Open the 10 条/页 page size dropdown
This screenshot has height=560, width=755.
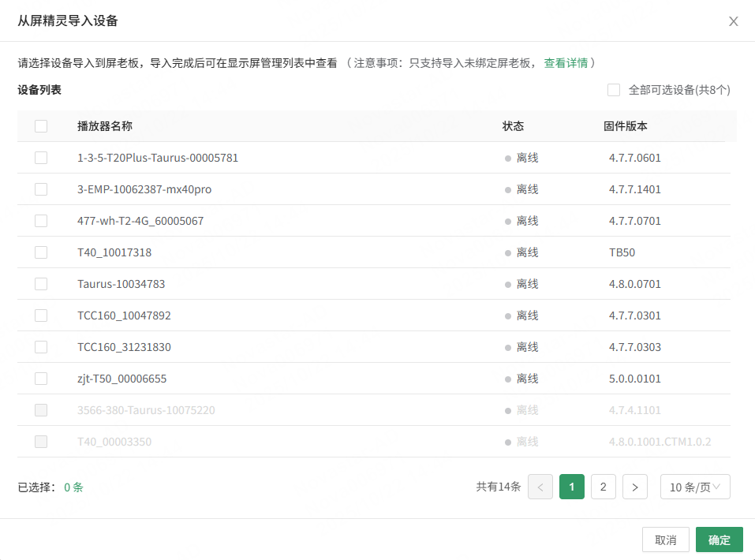694,487
